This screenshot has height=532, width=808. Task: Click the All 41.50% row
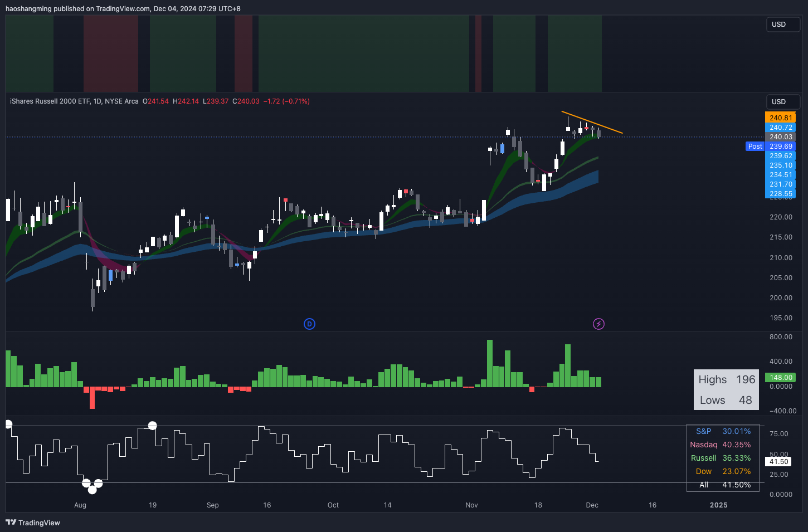(x=723, y=485)
